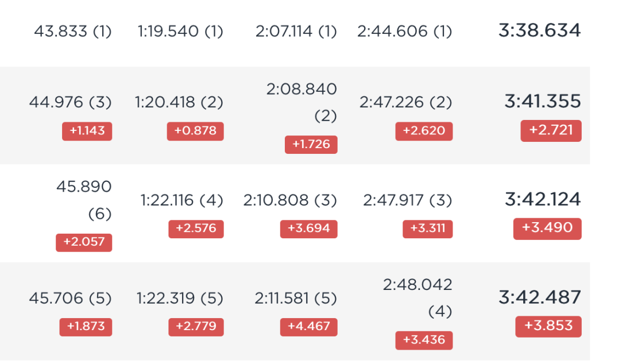The image size is (626, 364).
Task: Click the 43.833 (1) first split
Action: coord(73,31)
